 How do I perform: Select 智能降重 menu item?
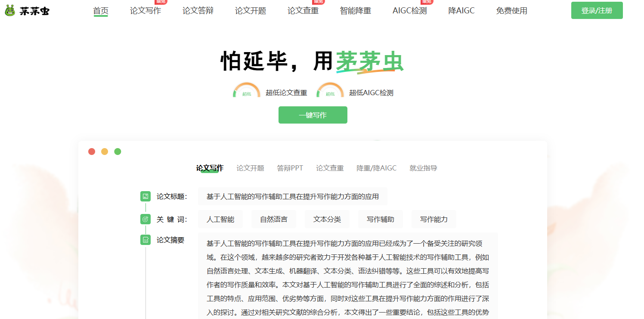click(356, 11)
